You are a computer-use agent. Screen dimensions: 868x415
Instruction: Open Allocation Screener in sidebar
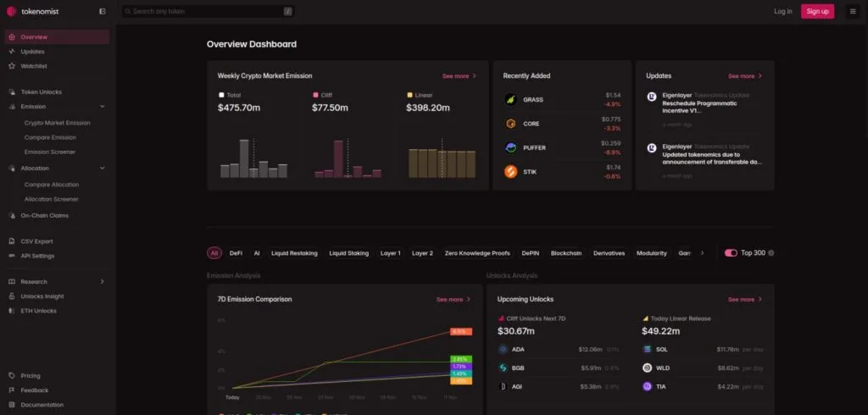52,199
